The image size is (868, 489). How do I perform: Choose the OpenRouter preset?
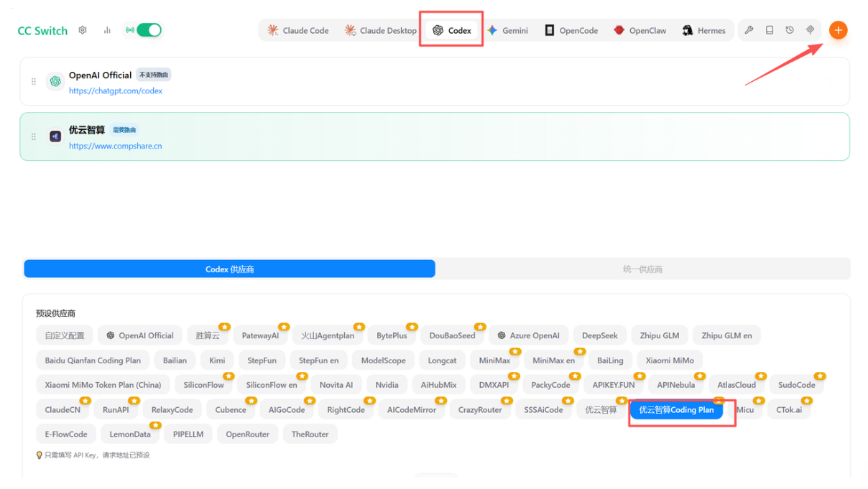tap(247, 434)
